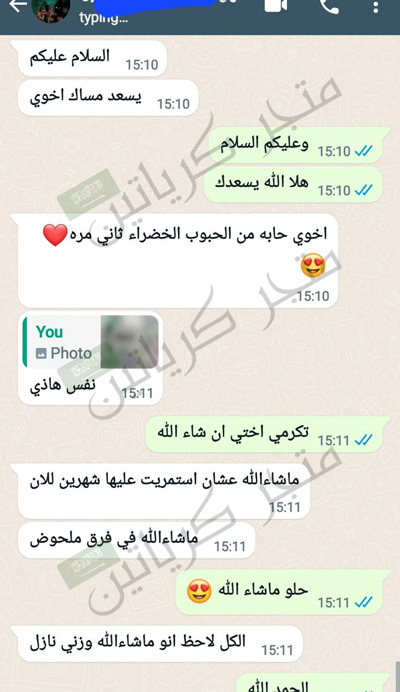Tap the red heart emoji
This screenshot has width=400, height=692.
(x=55, y=235)
